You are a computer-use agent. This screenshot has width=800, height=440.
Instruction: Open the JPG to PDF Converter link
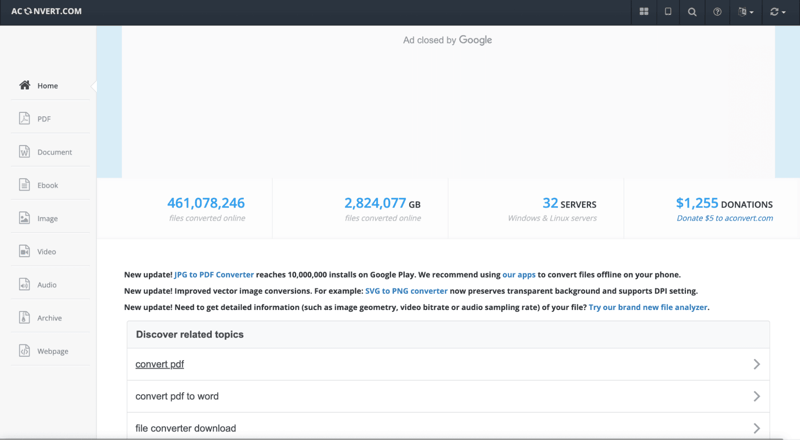pos(214,274)
